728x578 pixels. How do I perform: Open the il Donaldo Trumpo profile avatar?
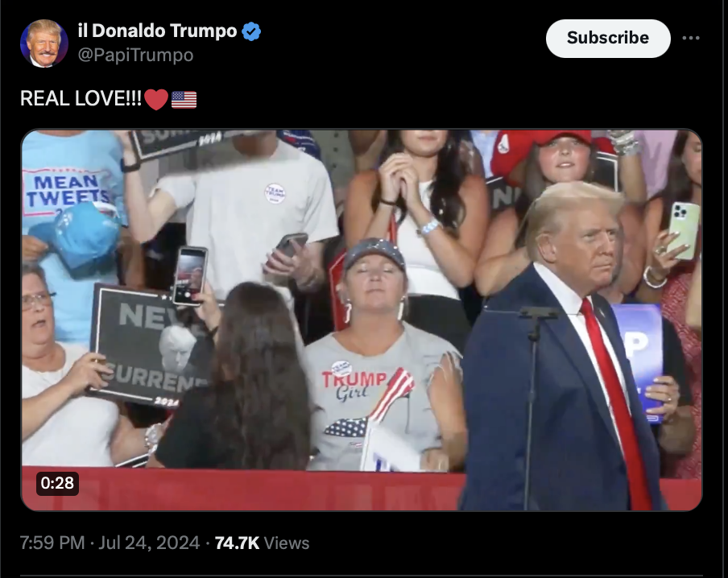click(x=44, y=43)
